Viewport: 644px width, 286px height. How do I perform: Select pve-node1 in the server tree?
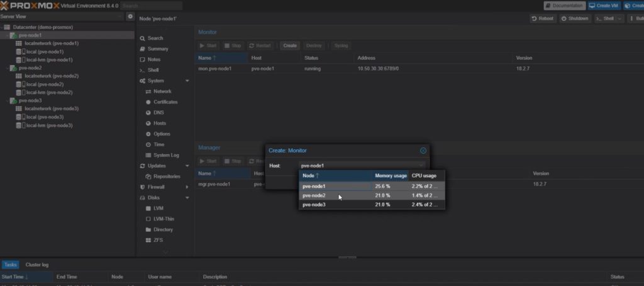pyautogui.click(x=30, y=35)
